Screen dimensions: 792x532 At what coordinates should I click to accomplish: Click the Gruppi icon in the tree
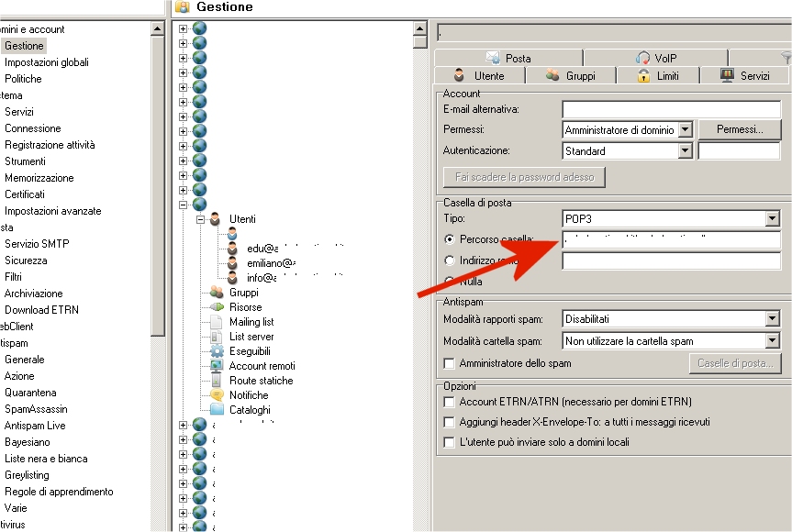pos(217,293)
